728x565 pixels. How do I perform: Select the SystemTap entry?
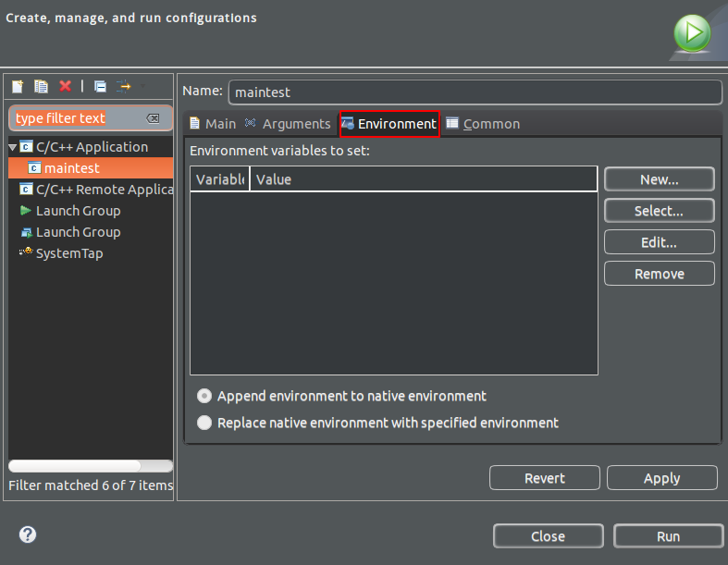click(x=69, y=253)
